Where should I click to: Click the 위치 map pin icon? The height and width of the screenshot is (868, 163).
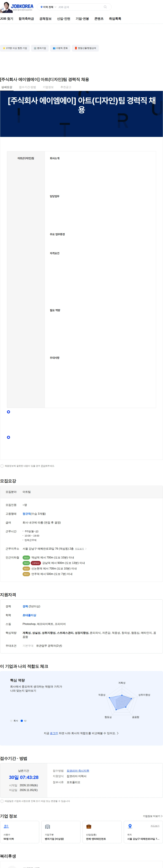point(130,827)
